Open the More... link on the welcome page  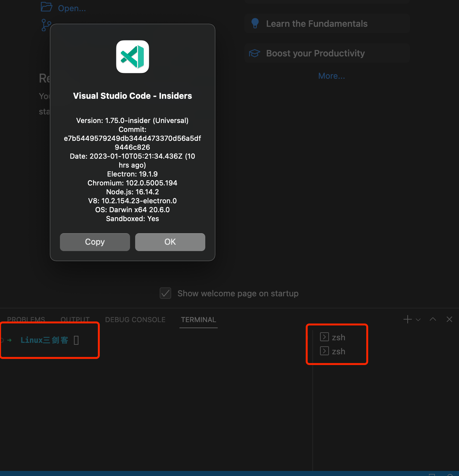(331, 76)
